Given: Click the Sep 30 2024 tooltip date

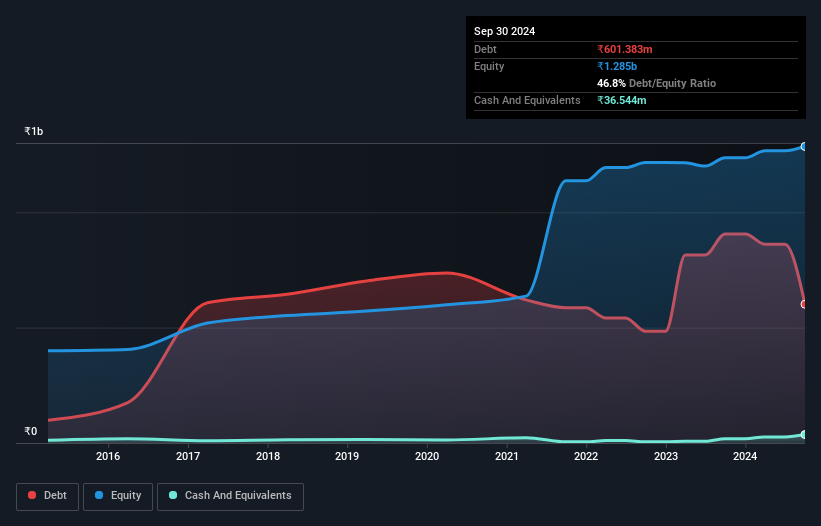Looking at the screenshot, I should click(504, 31).
